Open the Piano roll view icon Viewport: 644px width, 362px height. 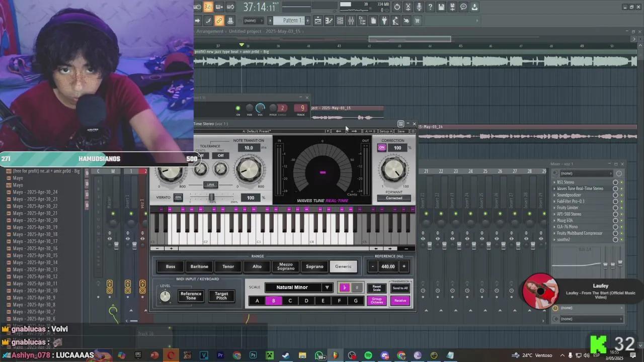click(x=329, y=21)
